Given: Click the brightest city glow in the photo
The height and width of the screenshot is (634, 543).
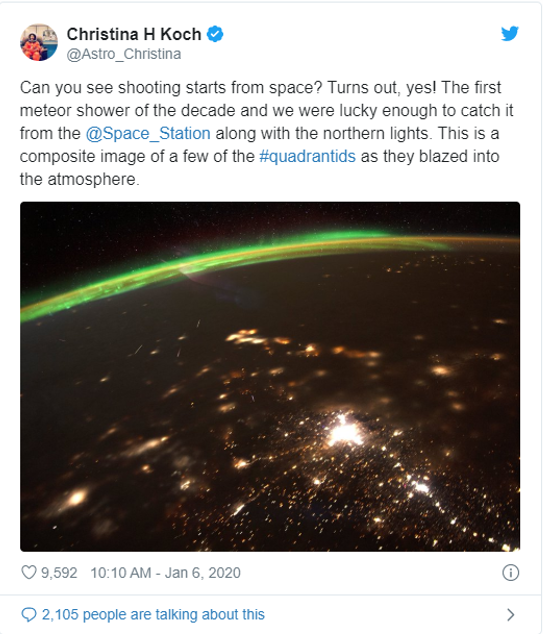Looking at the screenshot, I should [x=345, y=431].
